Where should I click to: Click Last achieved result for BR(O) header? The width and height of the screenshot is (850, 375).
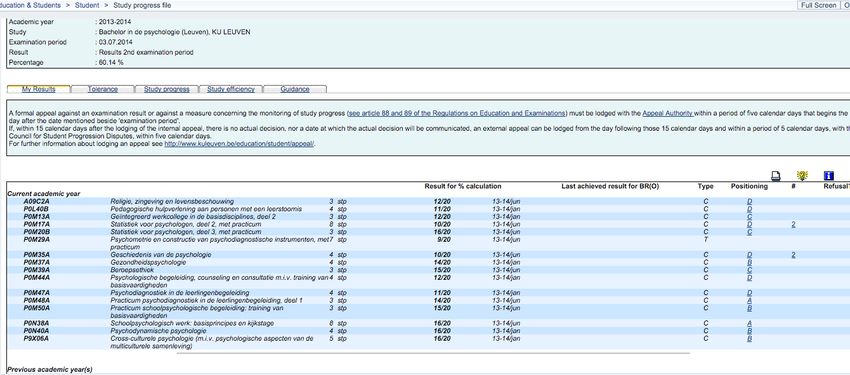click(x=610, y=186)
